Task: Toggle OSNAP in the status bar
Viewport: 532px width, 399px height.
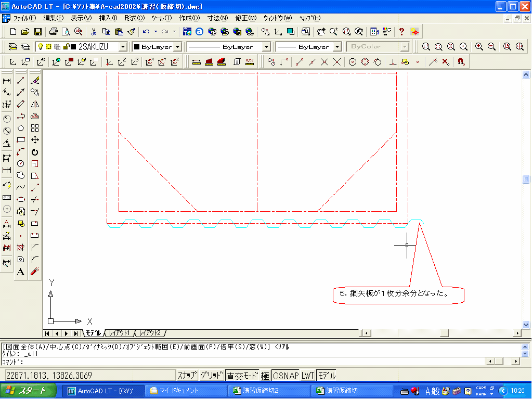Action: 286,375
